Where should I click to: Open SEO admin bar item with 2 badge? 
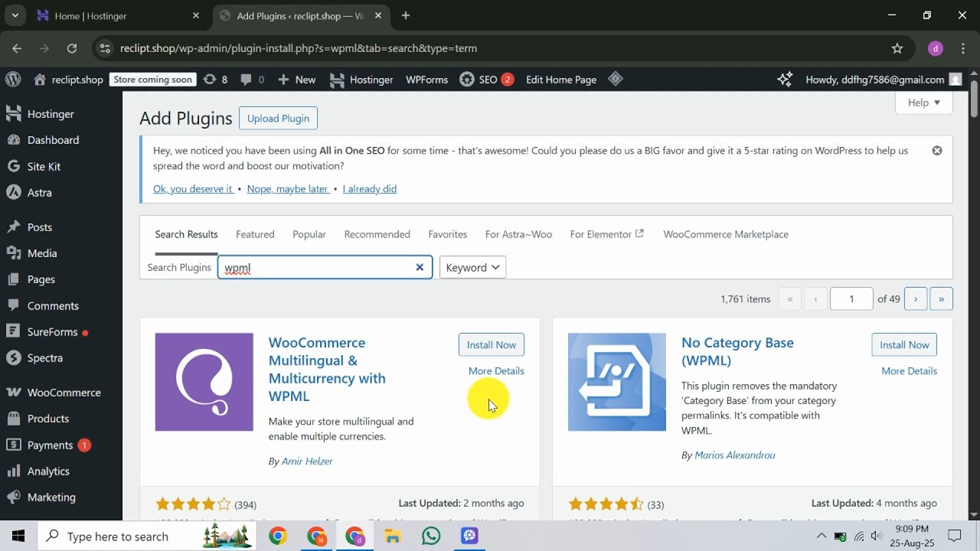pos(486,79)
